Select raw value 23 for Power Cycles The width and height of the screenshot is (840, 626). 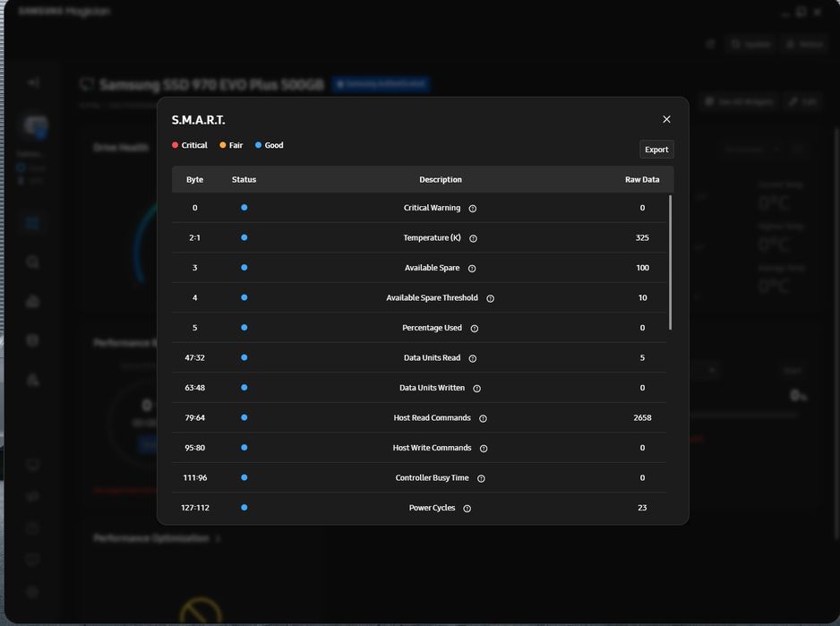[642, 508]
